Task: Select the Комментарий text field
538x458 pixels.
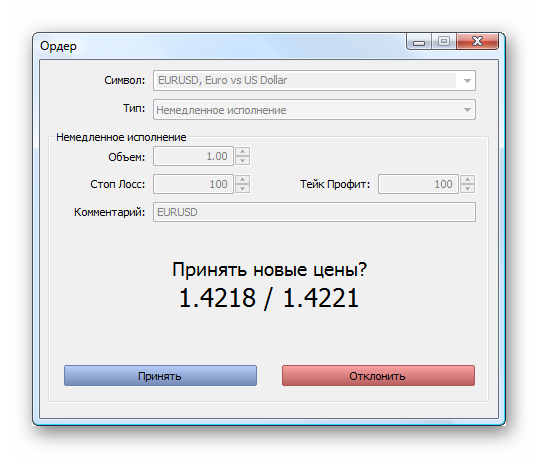Action: point(314,212)
